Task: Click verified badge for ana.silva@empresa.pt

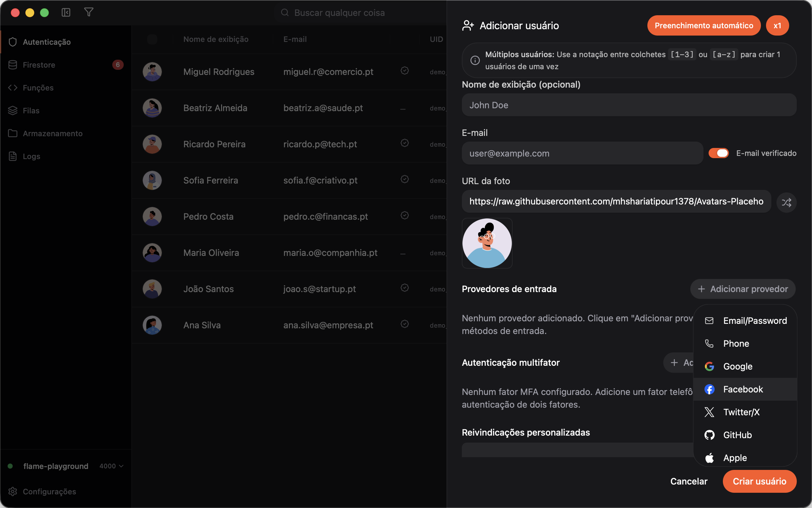Action: (x=405, y=324)
